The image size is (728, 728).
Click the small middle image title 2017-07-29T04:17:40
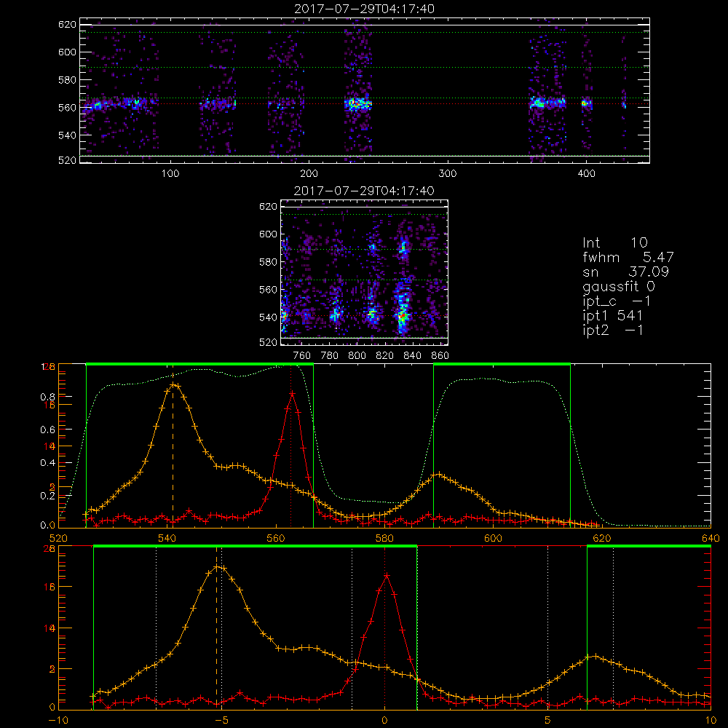pyautogui.click(x=364, y=190)
